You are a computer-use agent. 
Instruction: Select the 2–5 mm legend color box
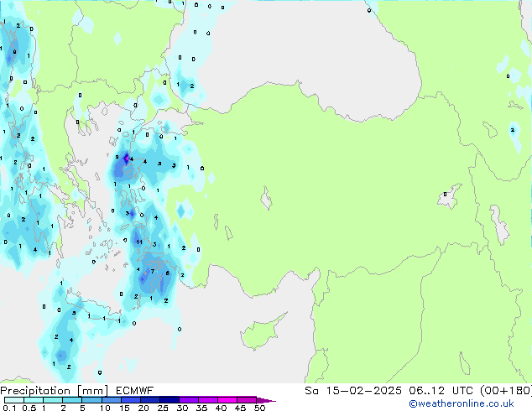(x=72, y=400)
